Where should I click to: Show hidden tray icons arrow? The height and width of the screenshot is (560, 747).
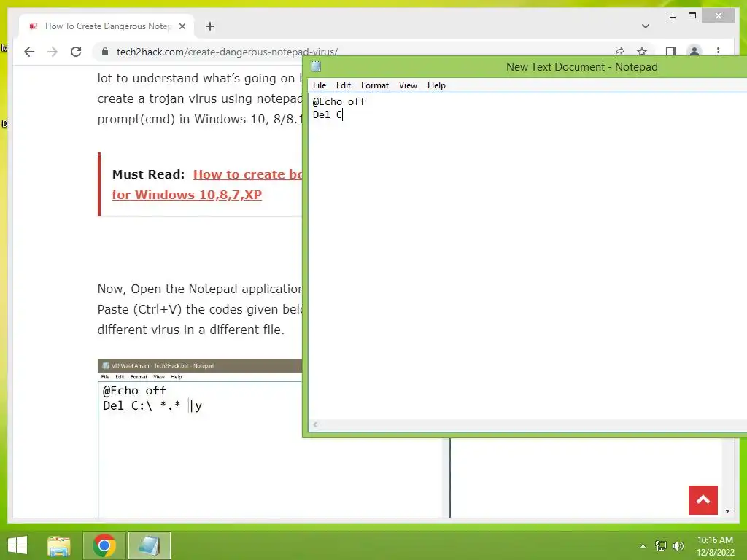click(x=643, y=546)
